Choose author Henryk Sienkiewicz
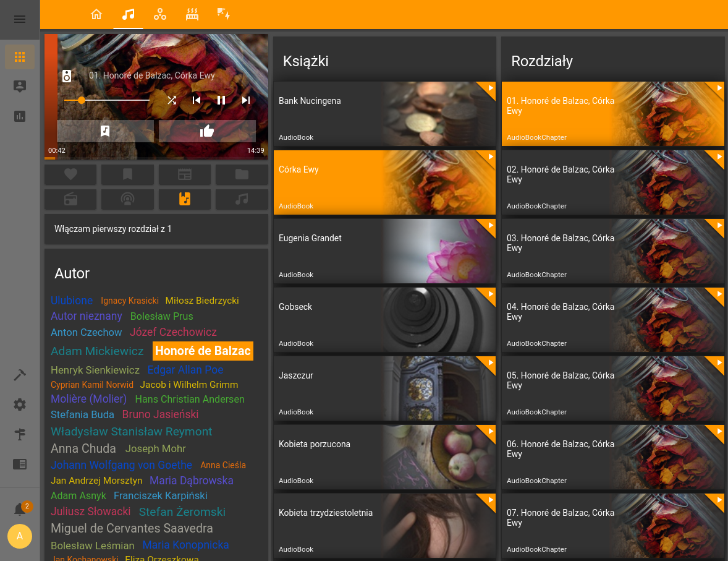 point(95,370)
